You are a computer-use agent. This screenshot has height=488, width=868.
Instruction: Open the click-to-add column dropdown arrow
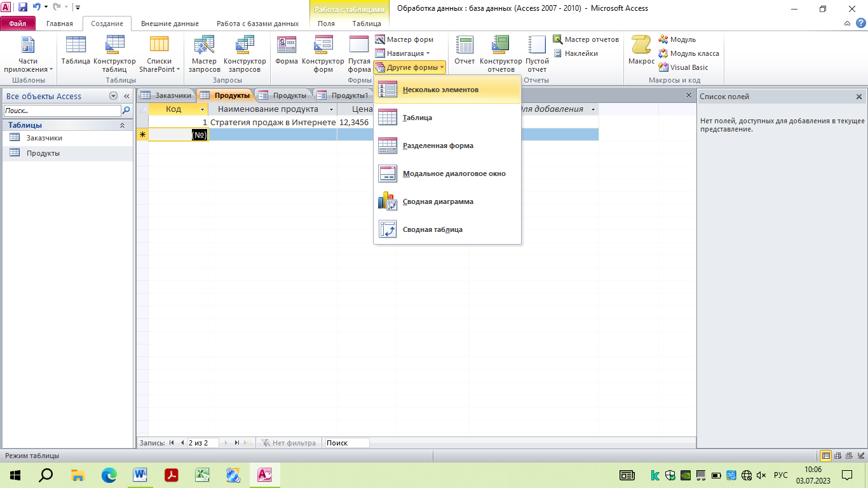point(593,109)
